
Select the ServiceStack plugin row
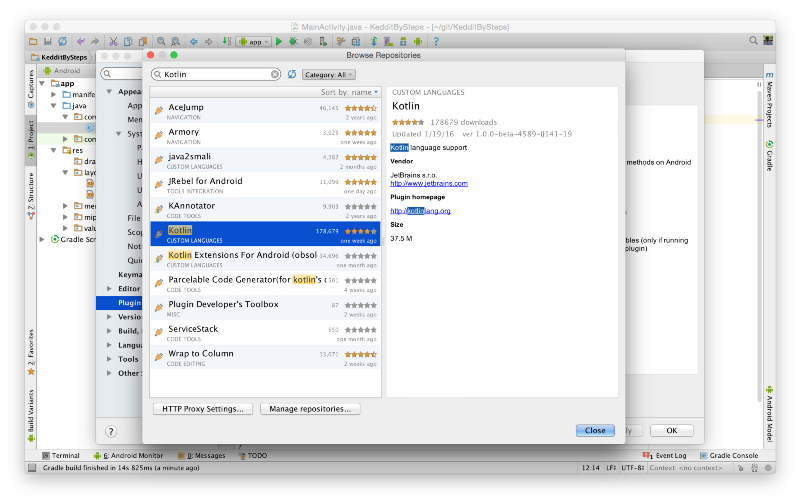click(265, 333)
